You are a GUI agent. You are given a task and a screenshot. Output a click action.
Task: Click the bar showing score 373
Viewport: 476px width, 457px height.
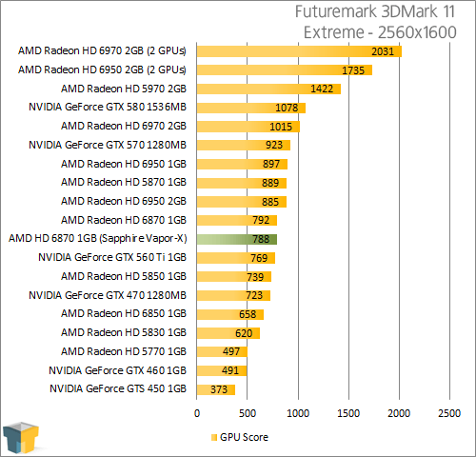(216, 389)
